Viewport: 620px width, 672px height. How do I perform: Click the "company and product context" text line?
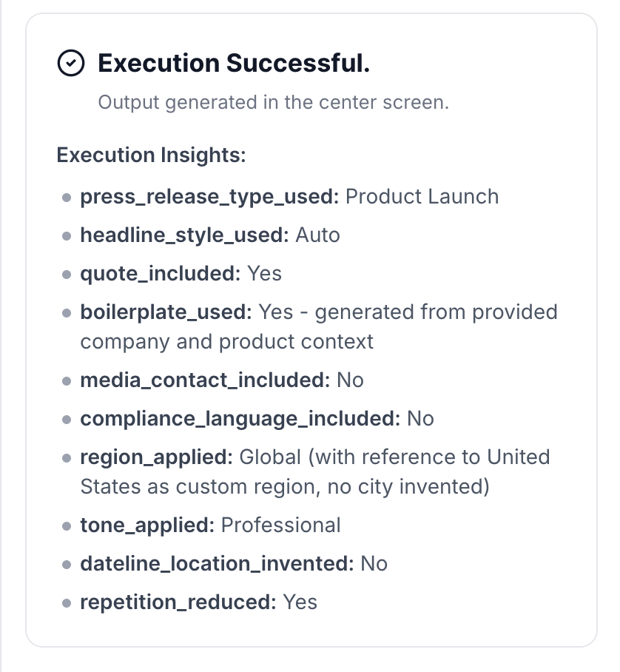point(227,341)
